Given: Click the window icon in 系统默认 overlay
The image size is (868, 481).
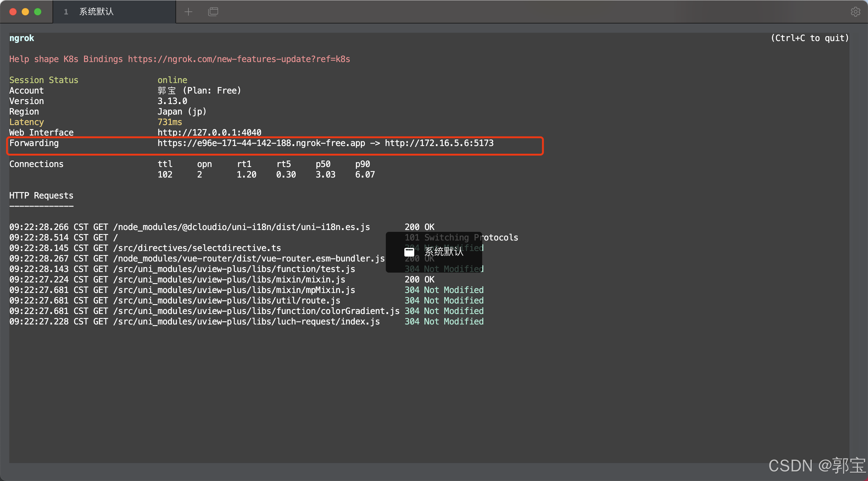Looking at the screenshot, I should 409,252.
